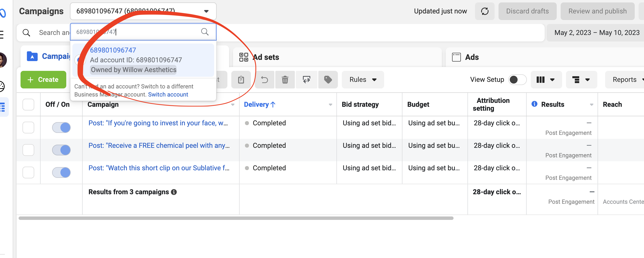The width and height of the screenshot is (644, 258).
Task: Click the Switch account link
Action: (168, 94)
